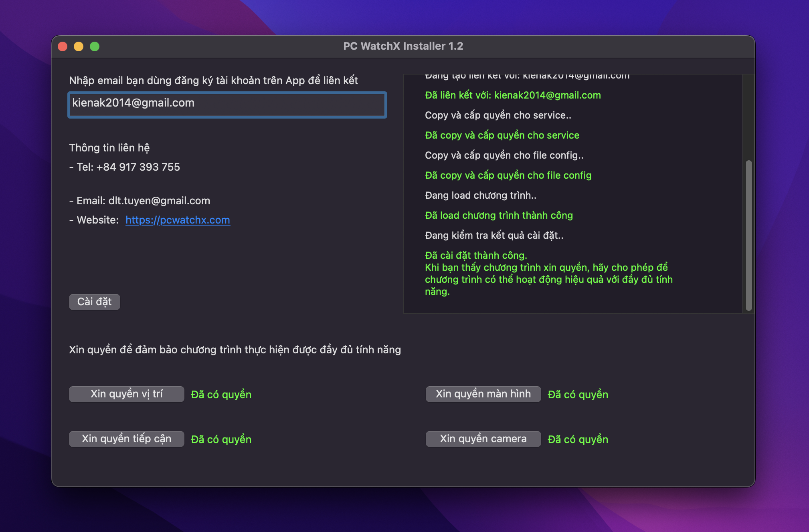Click the 'Nhập email bạn dùng đăng ký' label
809x532 pixels.
tap(213, 81)
